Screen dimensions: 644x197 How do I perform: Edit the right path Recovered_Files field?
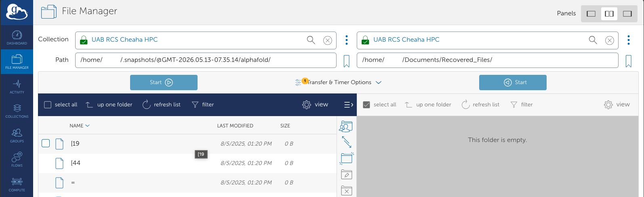point(488,60)
